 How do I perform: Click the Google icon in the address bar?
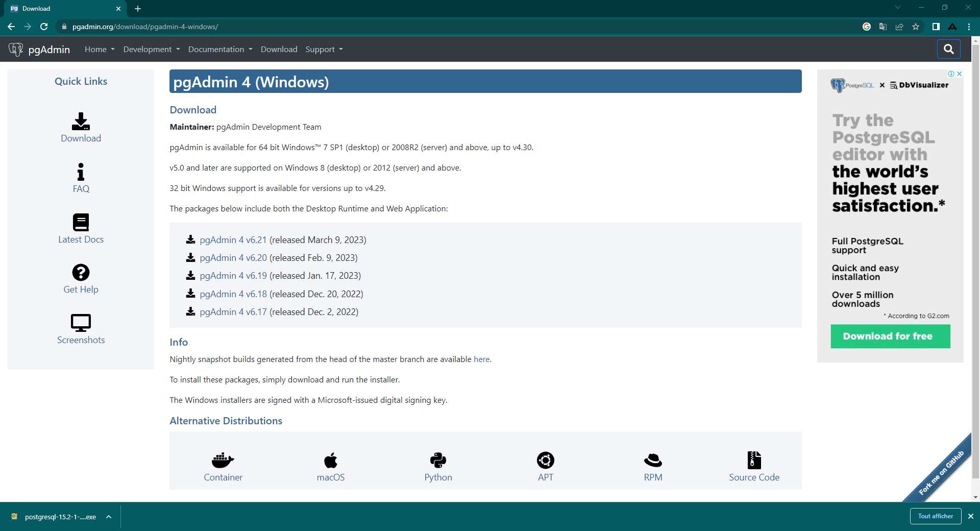[867, 27]
